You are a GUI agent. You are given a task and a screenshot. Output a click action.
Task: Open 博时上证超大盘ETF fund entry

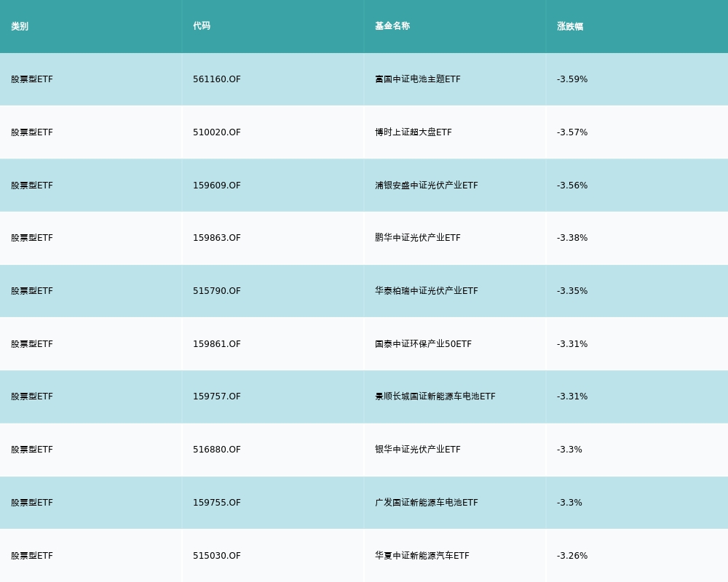(414, 132)
